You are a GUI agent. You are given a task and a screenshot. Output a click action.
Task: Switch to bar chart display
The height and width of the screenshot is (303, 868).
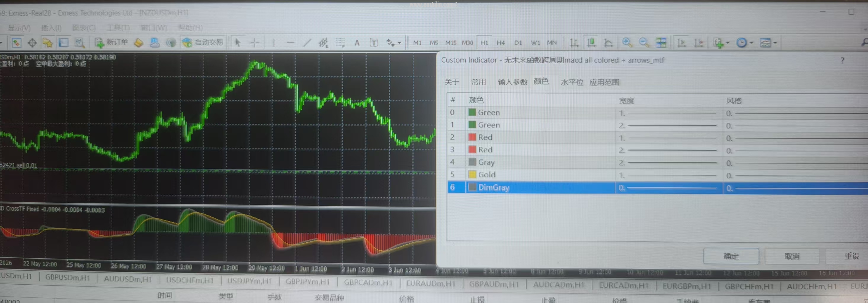point(574,43)
